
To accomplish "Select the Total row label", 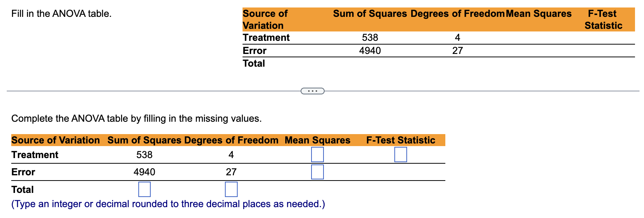I will [x=22, y=189].
